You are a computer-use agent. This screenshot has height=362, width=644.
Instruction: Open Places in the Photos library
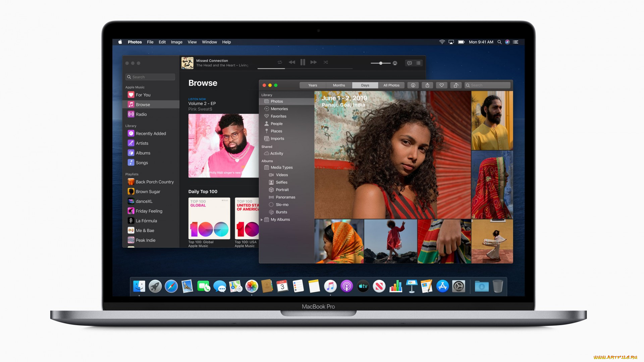click(276, 131)
